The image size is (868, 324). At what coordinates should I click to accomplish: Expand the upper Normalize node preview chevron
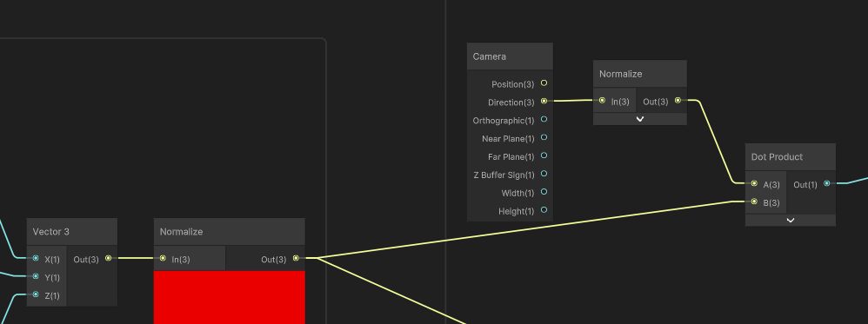coord(640,119)
